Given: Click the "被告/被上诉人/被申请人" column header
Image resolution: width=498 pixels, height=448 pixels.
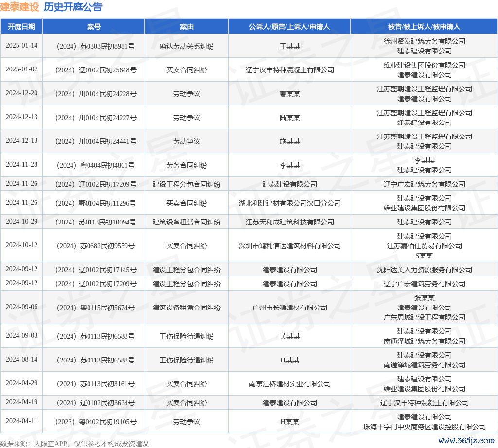Looking at the screenshot, I should pyautogui.click(x=424, y=27).
